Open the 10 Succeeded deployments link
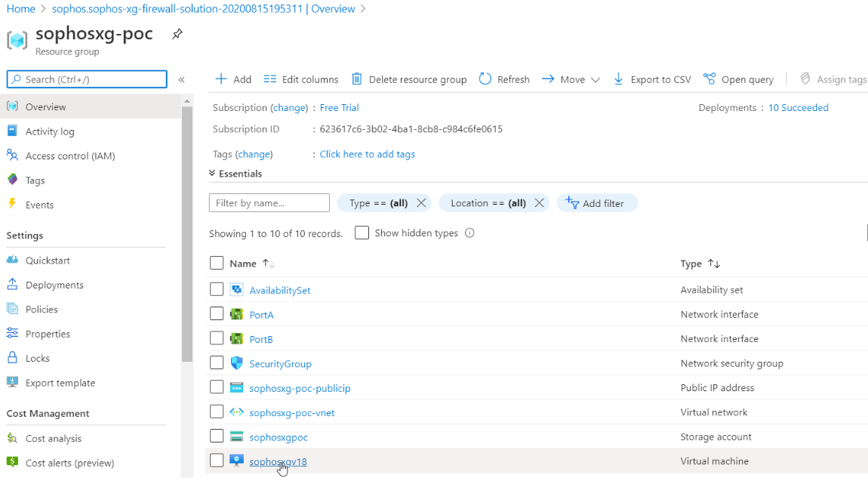 [798, 108]
